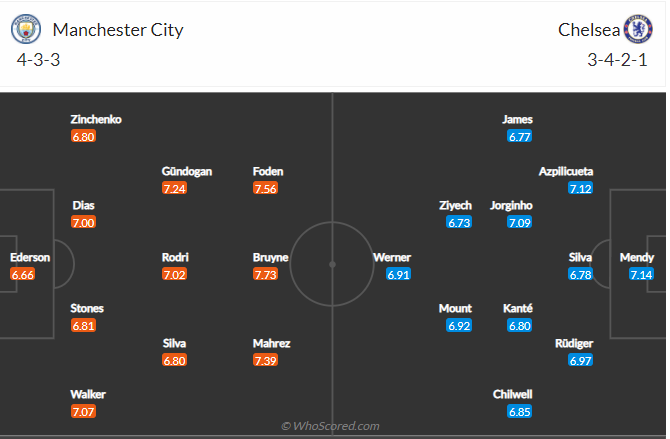Screen dimensions: 670x439
Task: Open Gündogan's player name
Action: point(187,171)
